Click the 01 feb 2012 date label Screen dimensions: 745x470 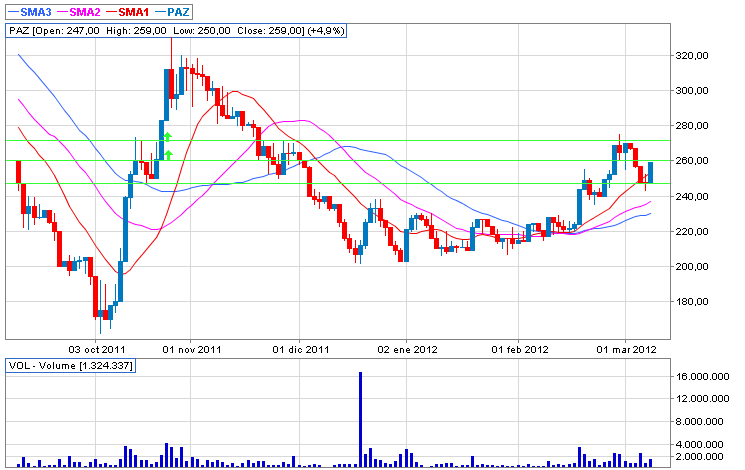(x=520, y=350)
